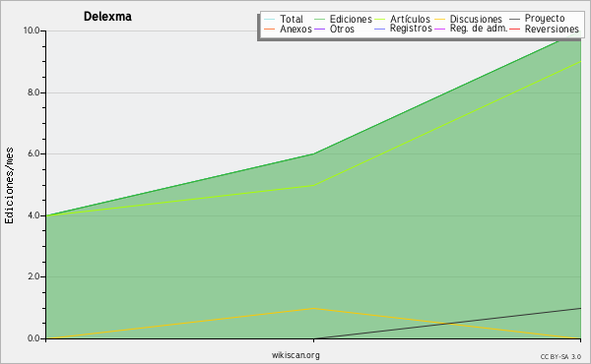591x364 pixels.
Task: Click the 0.0 y-axis value
Action: coord(33,338)
